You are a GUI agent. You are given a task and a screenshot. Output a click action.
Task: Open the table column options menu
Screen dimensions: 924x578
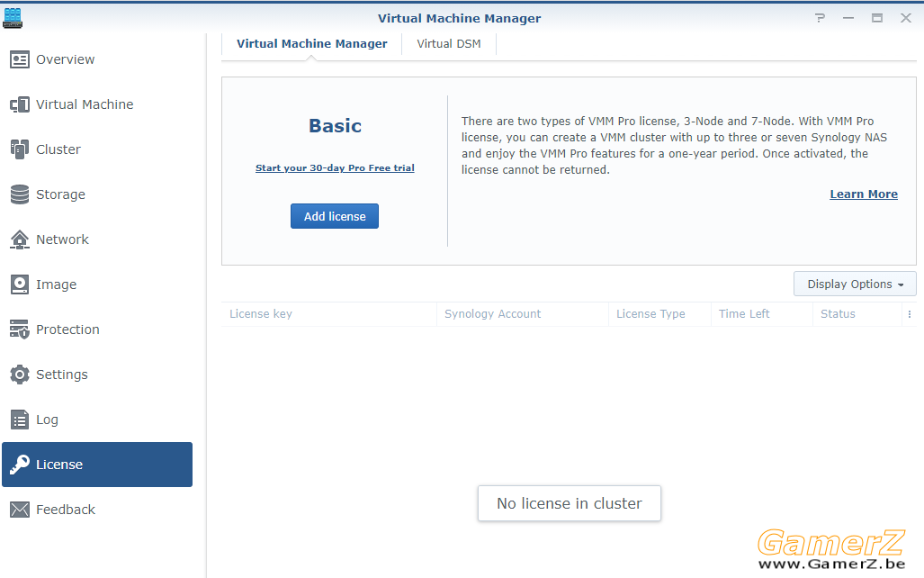(x=910, y=314)
